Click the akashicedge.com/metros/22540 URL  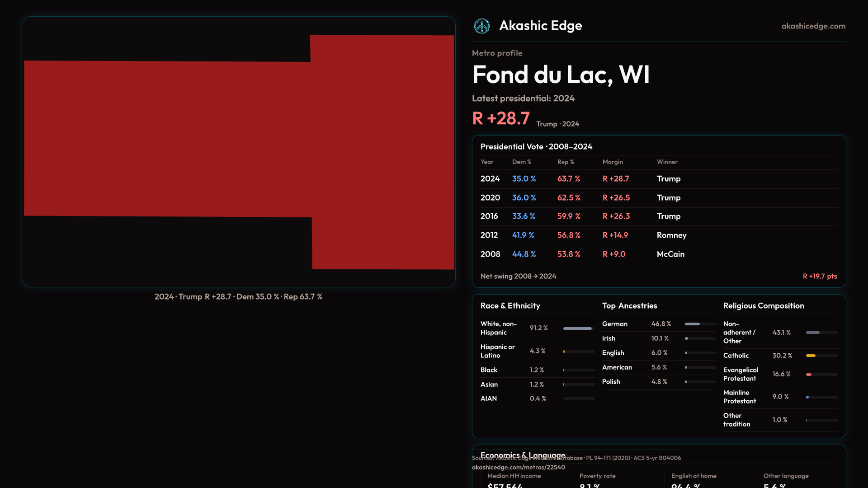(518, 467)
